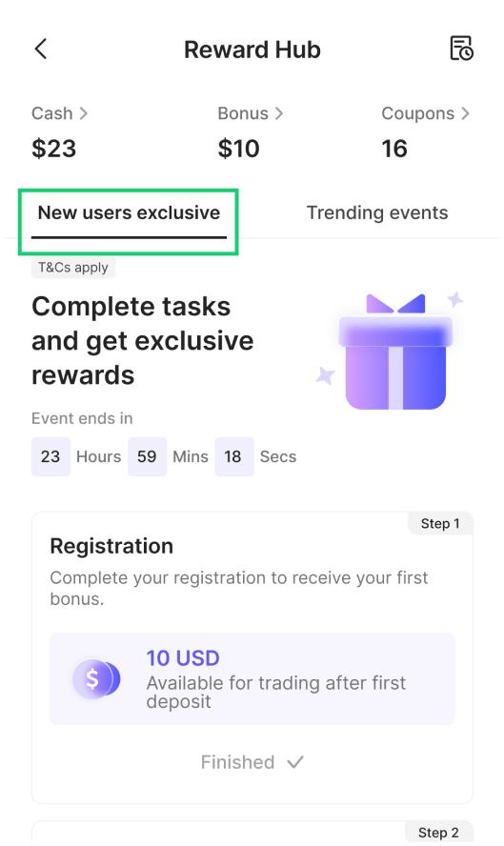Tap the Finished checkmark icon

click(x=295, y=762)
